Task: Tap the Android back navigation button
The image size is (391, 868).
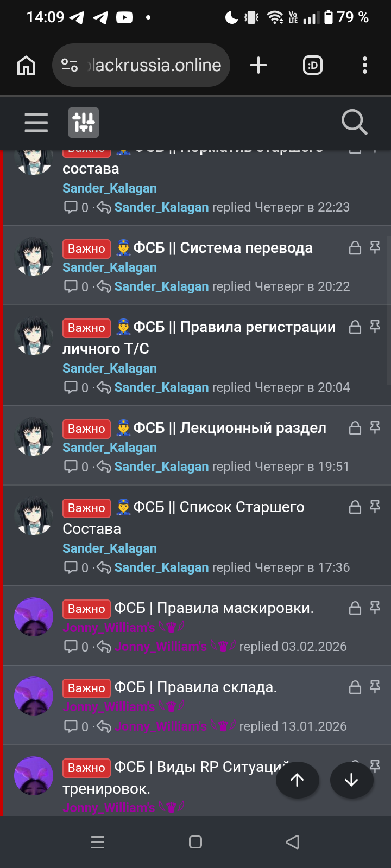Action: 293,842
